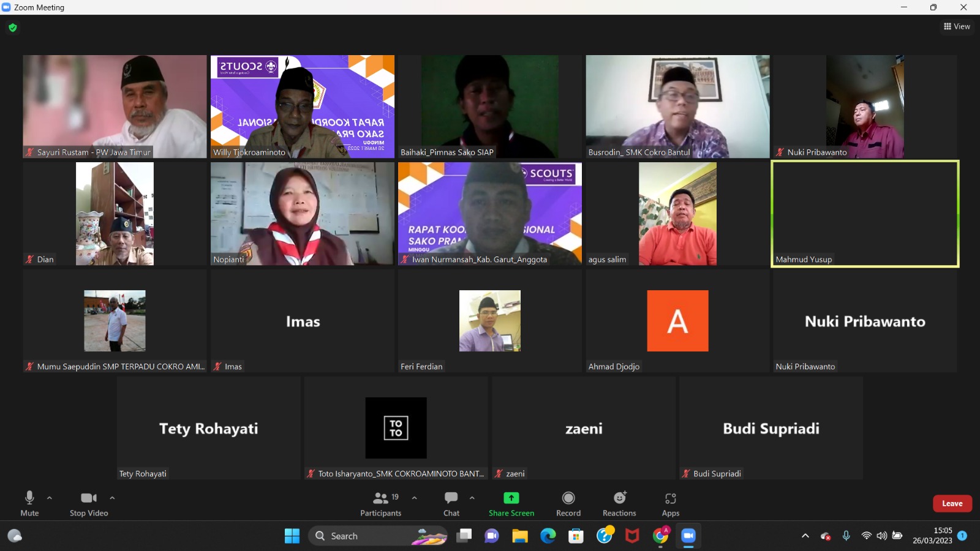Open Microsoft Edge from the taskbar
Viewport: 980px width, 551px height.
pyautogui.click(x=548, y=536)
